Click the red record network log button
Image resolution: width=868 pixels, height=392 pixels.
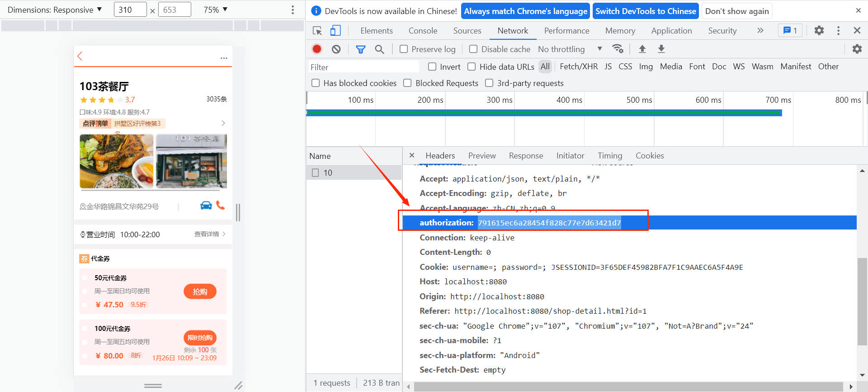tap(317, 49)
